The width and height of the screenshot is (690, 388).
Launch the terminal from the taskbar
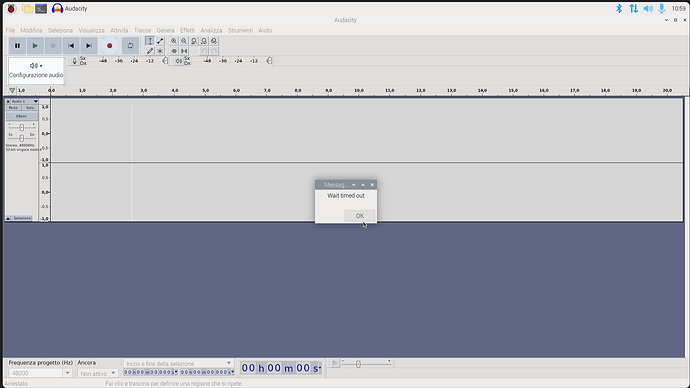coord(41,8)
